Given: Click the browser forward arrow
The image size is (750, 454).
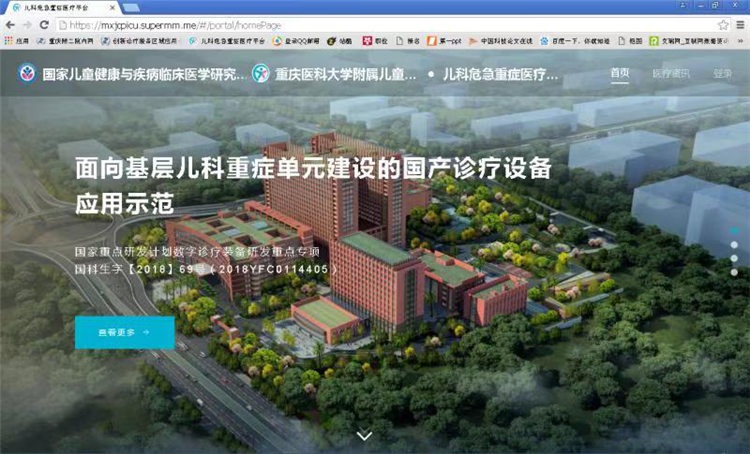Looking at the screenshot, I should pyautogui.click(x=27, y=25).
